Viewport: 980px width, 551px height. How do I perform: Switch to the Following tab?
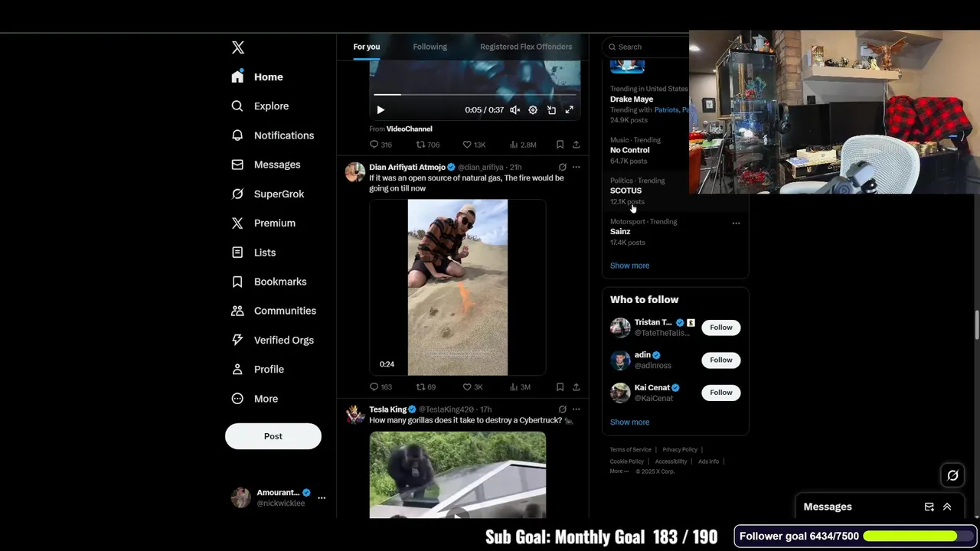430,47
